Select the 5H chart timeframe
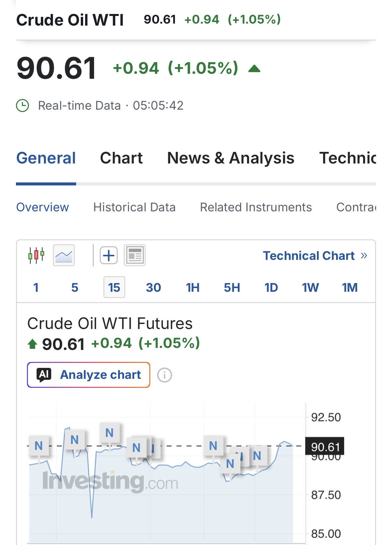This screenshot has height=545, width=392. (x=232, y=287)
